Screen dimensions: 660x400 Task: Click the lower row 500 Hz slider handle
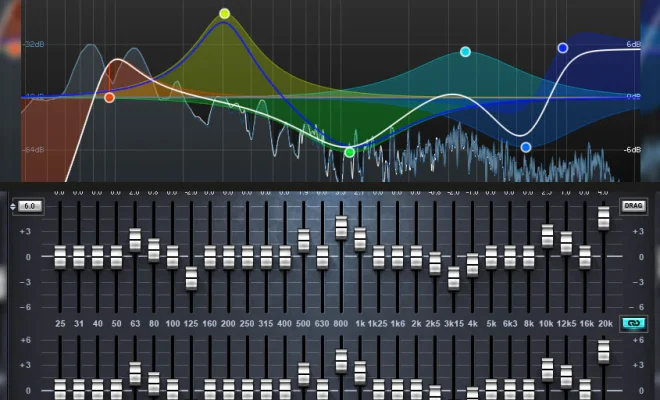[x=303, y=374]
